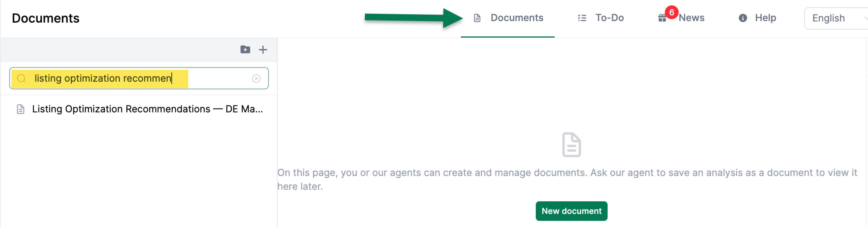The image size is (868, 227).
Task: Switch to the Documents tab
Action: click(516, 18)
